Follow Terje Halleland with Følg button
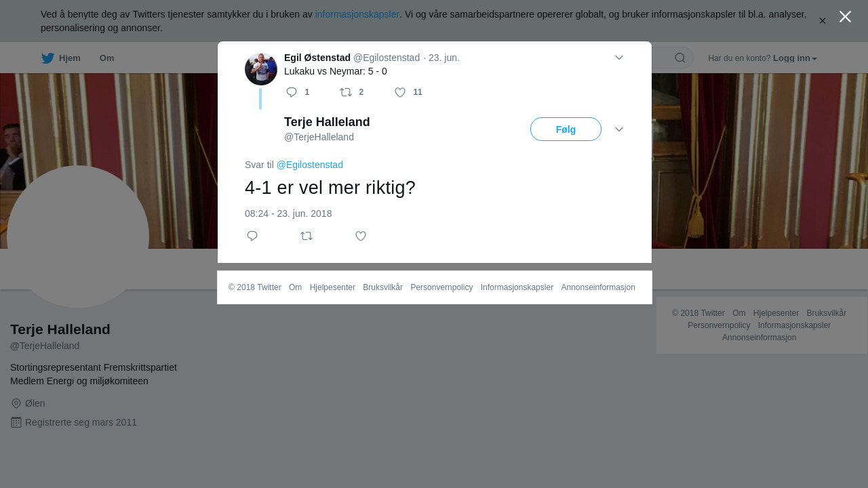The width and height of the screenshot is (868, 488). pos(566,129)
